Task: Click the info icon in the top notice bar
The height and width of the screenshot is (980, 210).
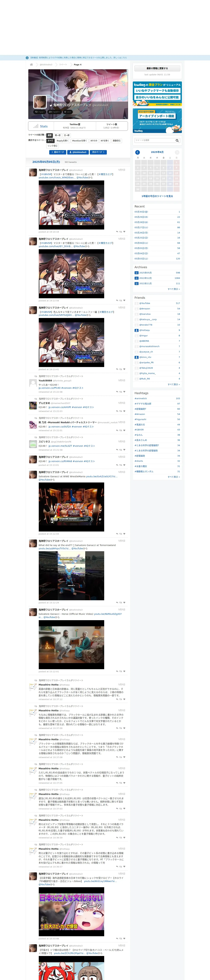Action: 27,58
